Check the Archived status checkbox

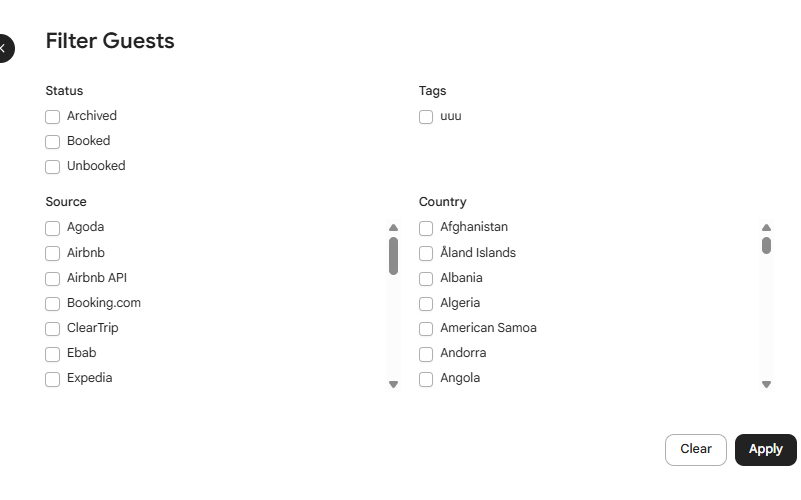pyautogui.click(x=53, y=117)
